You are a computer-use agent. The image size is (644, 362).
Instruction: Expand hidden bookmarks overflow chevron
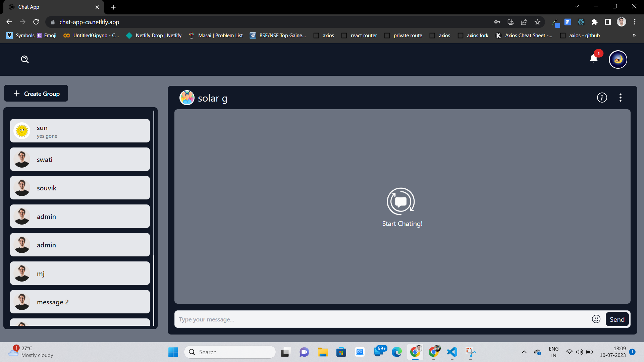[634, 36]
